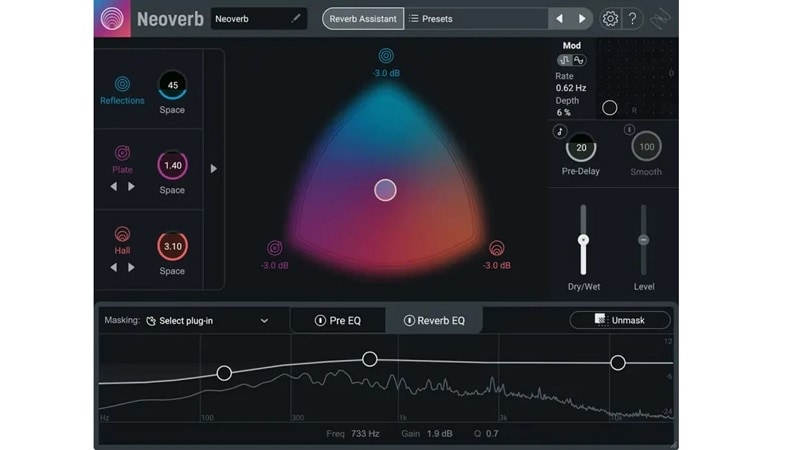Click the Plate -3.0 dB level
Screen dimensions: 800x450
274,265
